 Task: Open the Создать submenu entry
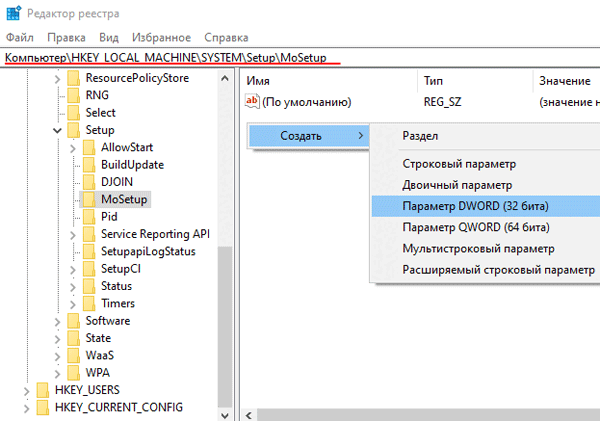[x=309, y=136]
